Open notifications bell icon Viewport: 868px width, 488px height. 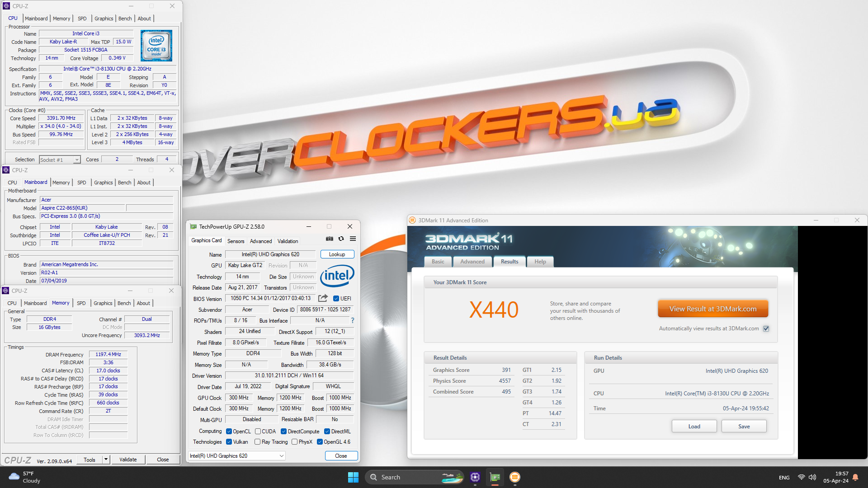pyautogui.click(x=855, y=477)
